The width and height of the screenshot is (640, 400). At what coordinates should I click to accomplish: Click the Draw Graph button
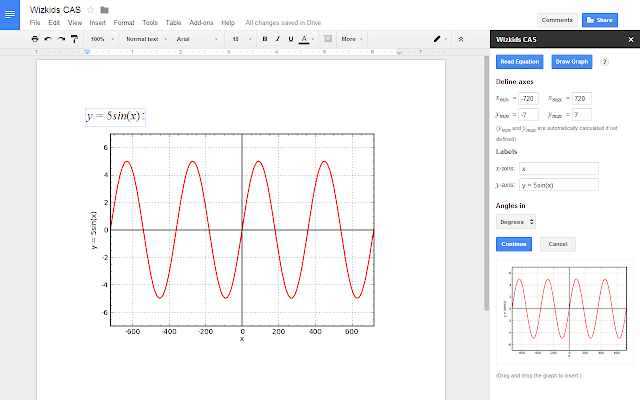(571, 62)
